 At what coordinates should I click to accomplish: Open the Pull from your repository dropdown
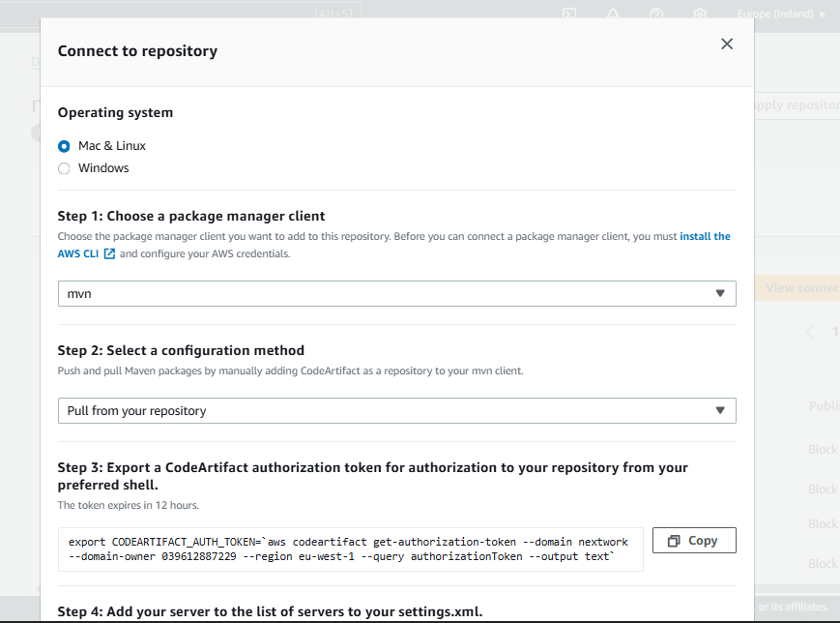pyautogui.click(x=397, y=411)
